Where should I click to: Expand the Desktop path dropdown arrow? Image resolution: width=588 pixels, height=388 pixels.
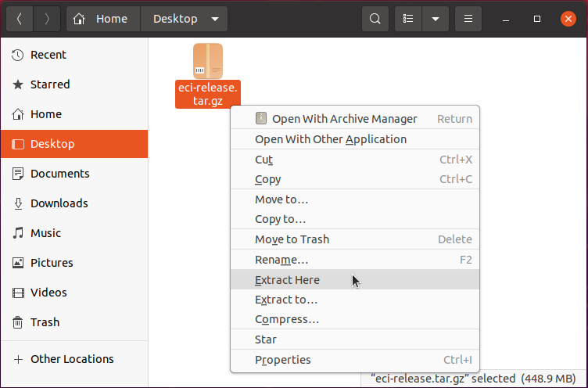click(x=215, y=19)
